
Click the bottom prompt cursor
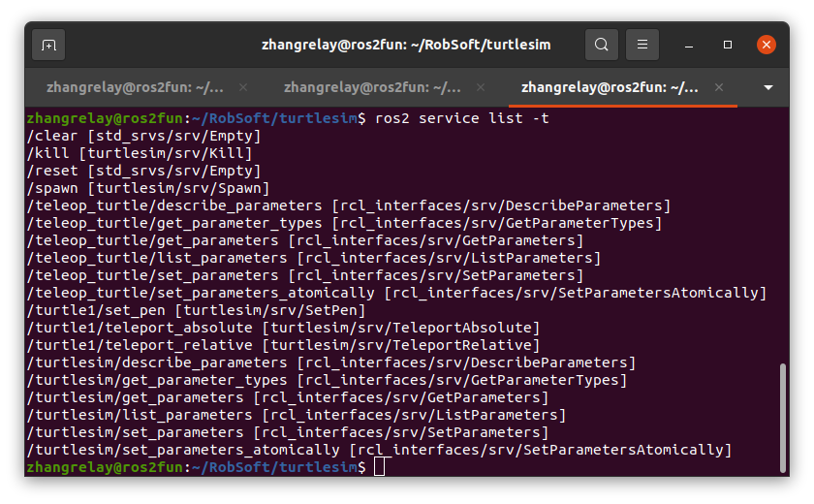(x=380, y=467)
